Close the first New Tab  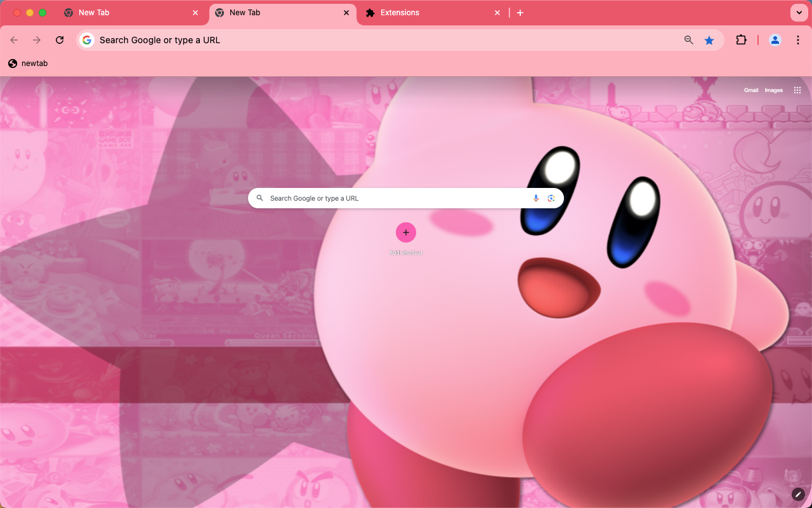(195, 13)
